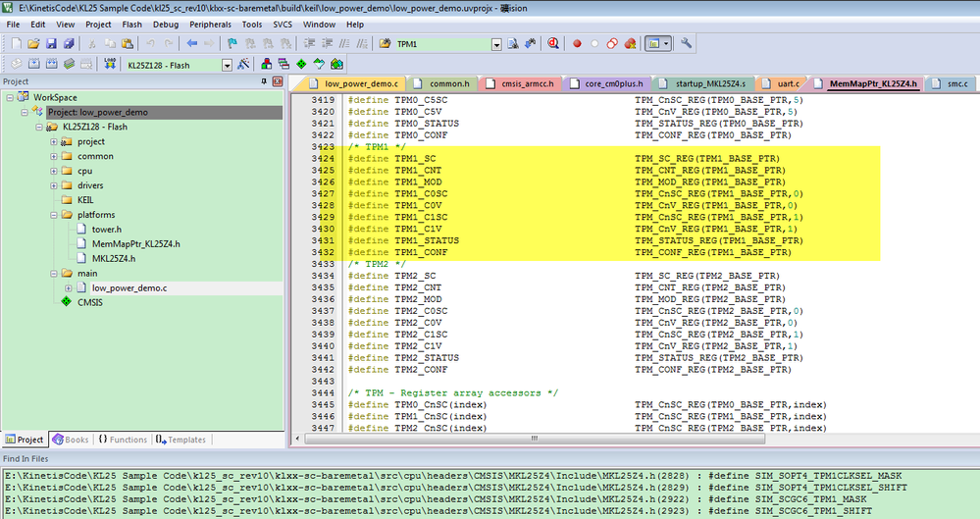Open the KL25Z128 - Flash target dropdown
This screenshot has width=980, height=519.
[x=227, y=65]
